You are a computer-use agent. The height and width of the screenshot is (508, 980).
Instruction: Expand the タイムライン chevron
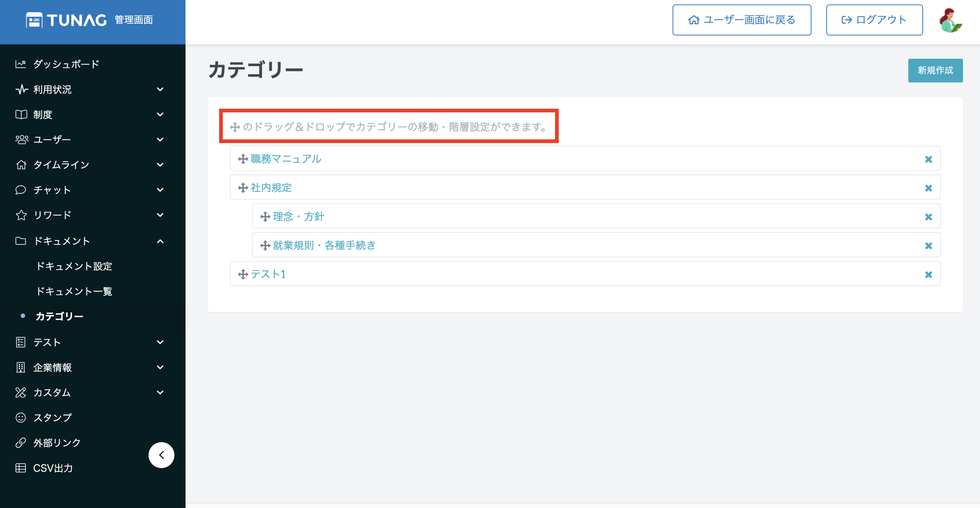160,165
